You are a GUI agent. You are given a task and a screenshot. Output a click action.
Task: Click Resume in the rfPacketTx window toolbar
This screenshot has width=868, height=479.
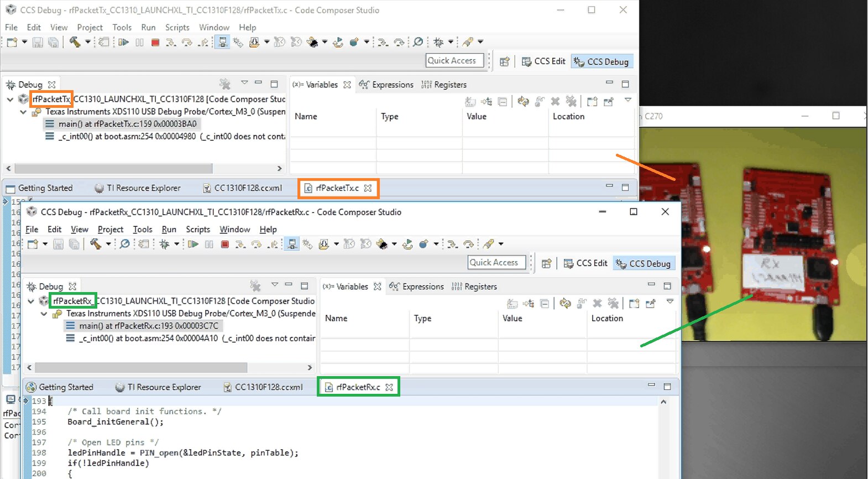124,42
